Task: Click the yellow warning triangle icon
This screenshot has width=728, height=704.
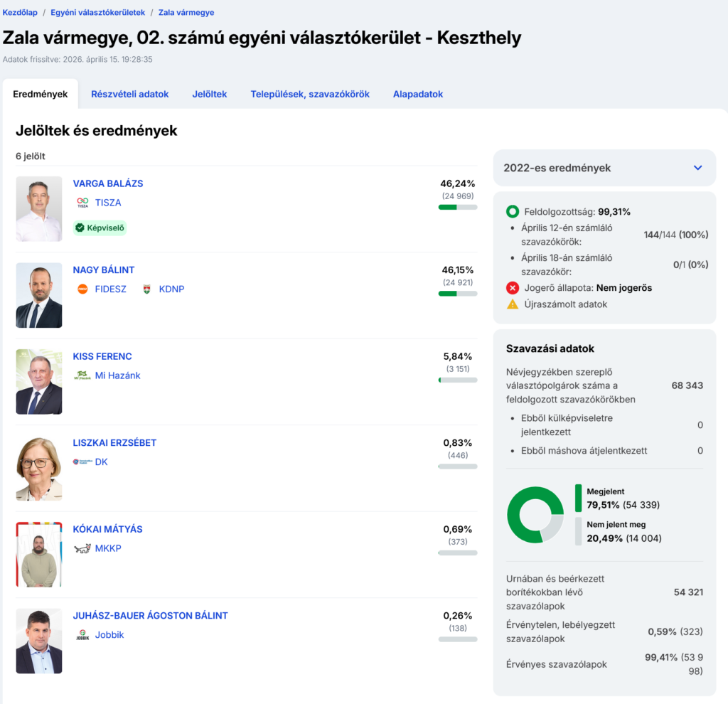Action: pyautogui.click(x=513, y=304)
